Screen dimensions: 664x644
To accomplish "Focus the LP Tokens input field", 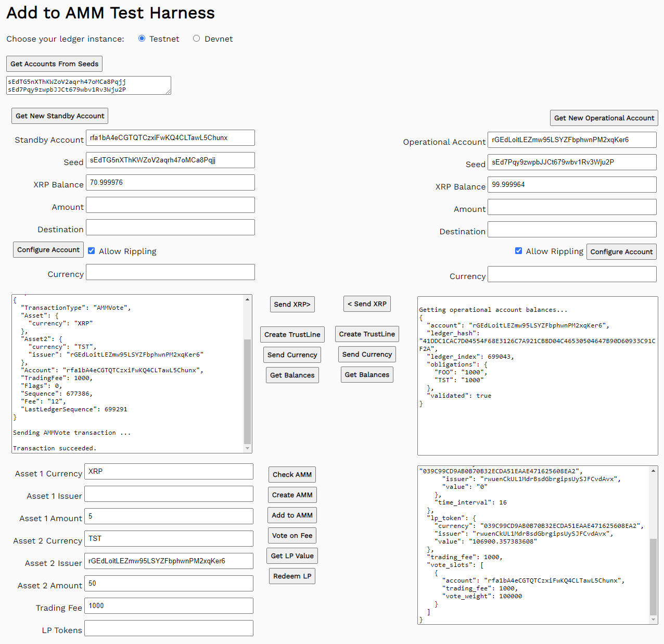I will click(x=169, y=628).
